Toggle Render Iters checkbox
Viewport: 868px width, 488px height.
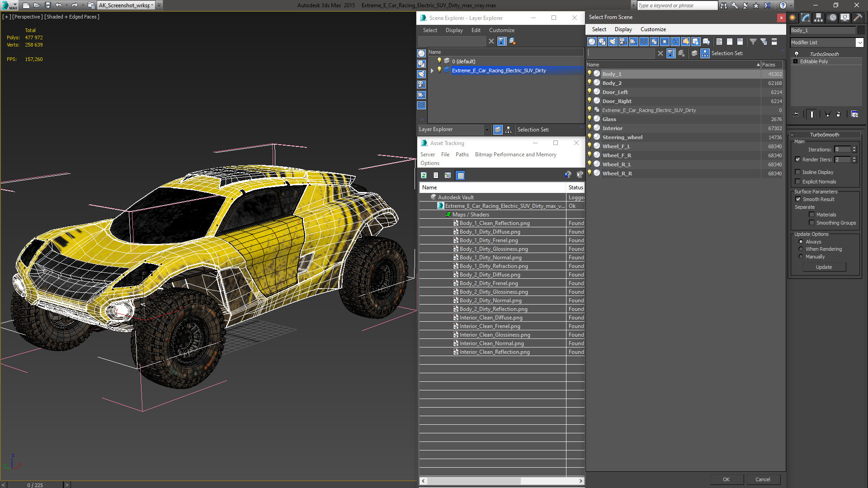coord(798,160)
